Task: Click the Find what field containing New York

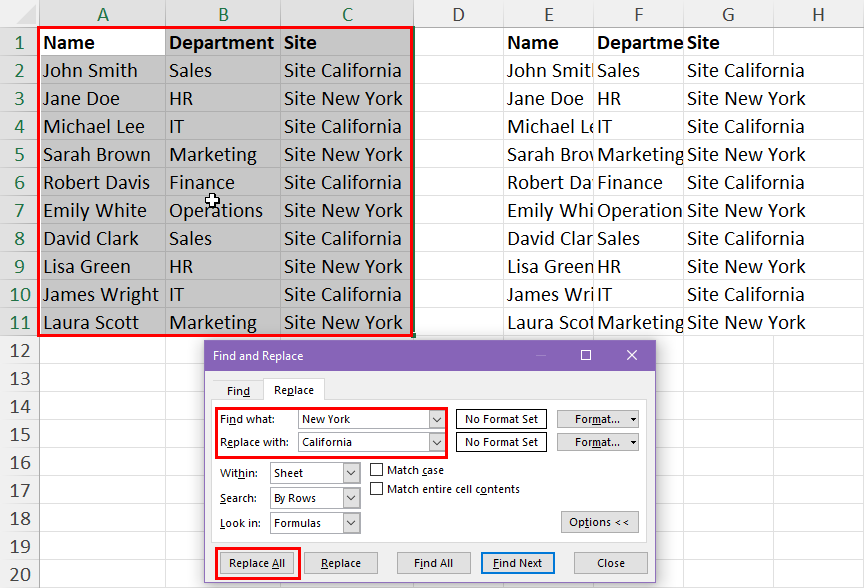Action: point(364,419)
